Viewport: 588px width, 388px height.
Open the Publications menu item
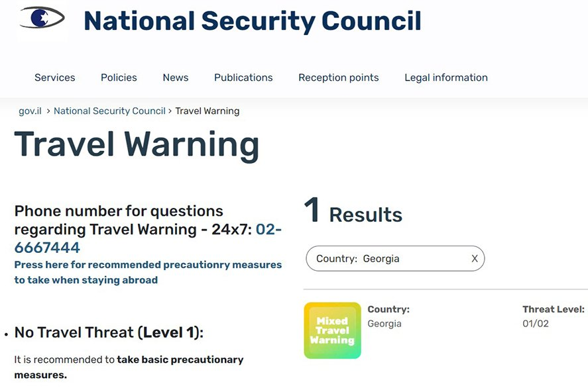click(243, 77)
